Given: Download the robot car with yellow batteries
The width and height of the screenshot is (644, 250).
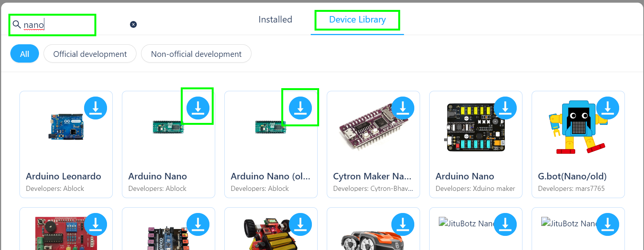Looking at the screenshot, I should [300, 224].
